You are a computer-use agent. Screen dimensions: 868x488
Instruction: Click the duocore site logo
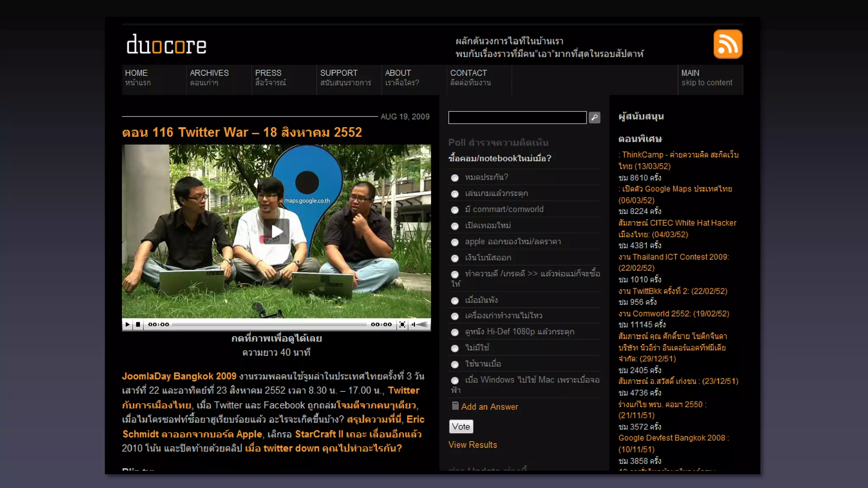tap(167, 44)
